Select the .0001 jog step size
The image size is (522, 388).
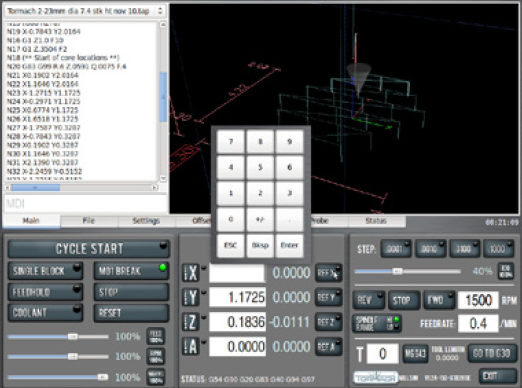[395, 249]
